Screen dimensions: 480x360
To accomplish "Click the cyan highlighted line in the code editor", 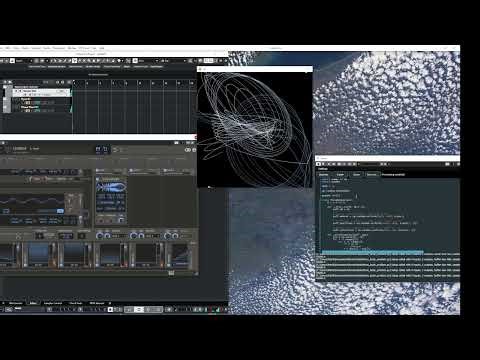I will [372, 252].
